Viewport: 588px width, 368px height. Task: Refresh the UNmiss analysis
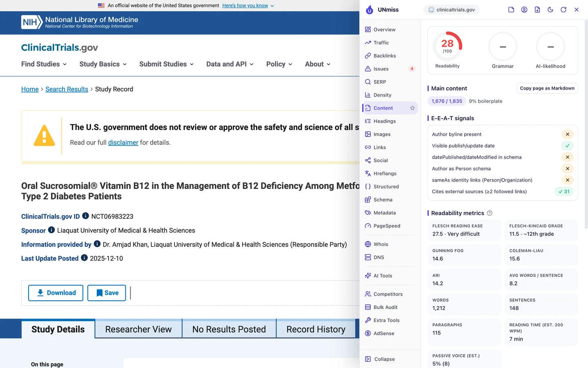563,10
